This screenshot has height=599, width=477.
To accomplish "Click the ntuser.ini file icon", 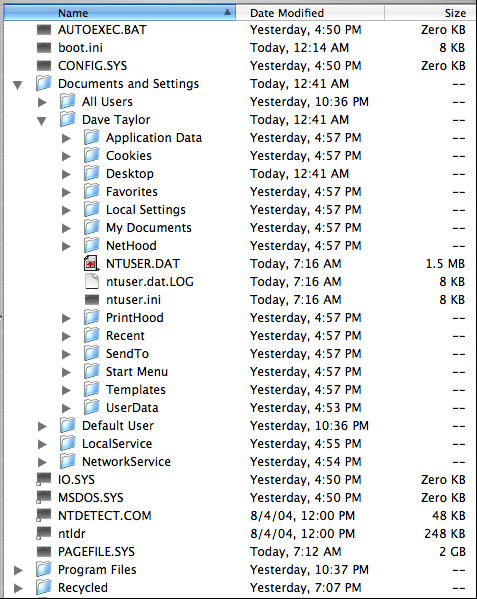I will [92, 300].
